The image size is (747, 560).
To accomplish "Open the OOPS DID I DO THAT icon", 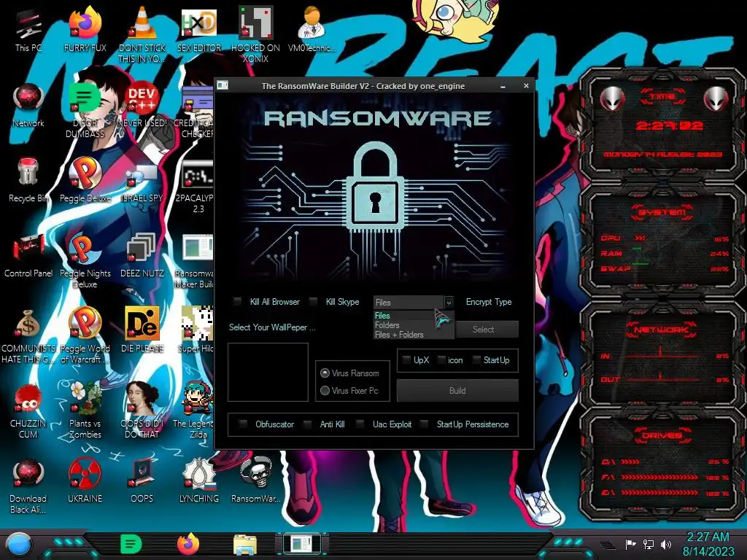I will [x=142, y=410].
